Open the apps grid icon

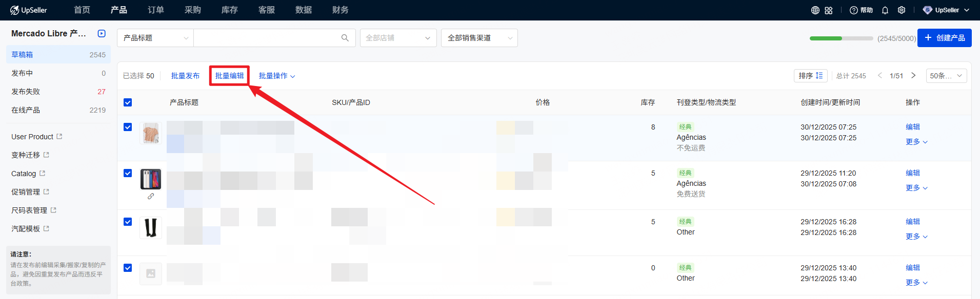pyautogui.click(x=829, y=10)
